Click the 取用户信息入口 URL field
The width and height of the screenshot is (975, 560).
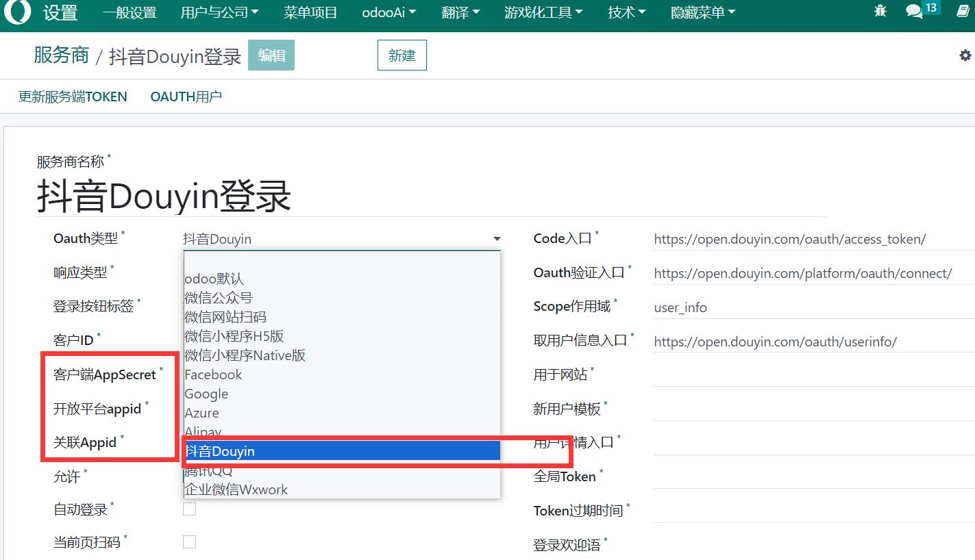point(814,342)
